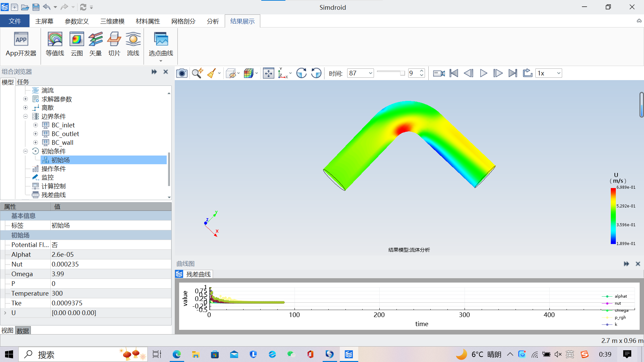Select the 监控 tree item

pyautogui.click(x=48, y=177)
